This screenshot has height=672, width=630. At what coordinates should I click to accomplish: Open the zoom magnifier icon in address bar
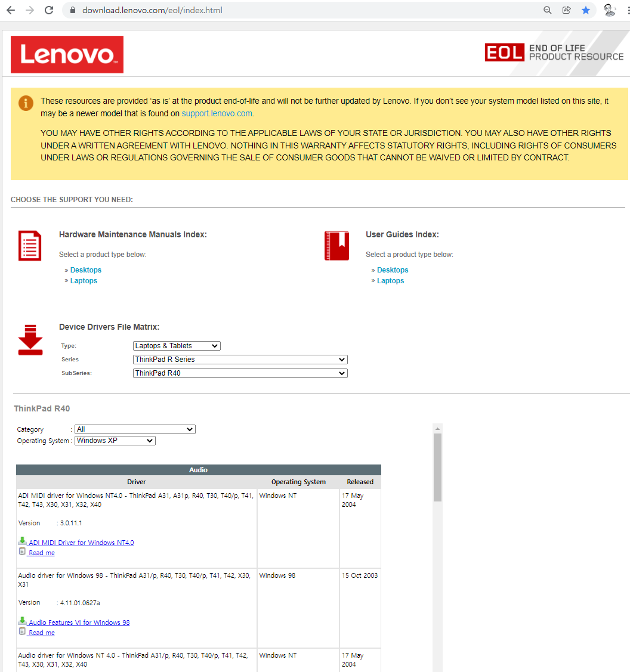[x=547, y=10]
